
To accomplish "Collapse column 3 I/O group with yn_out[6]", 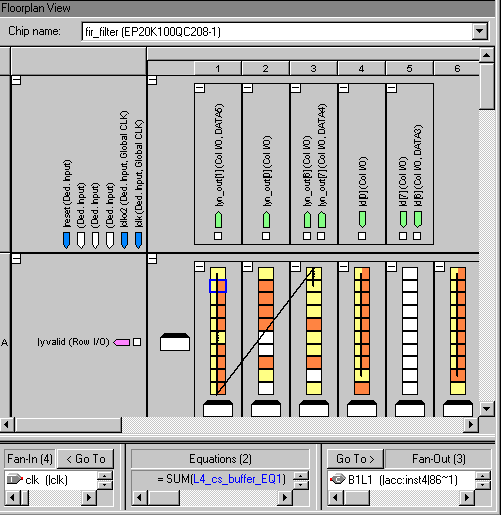I will point(296,88).
